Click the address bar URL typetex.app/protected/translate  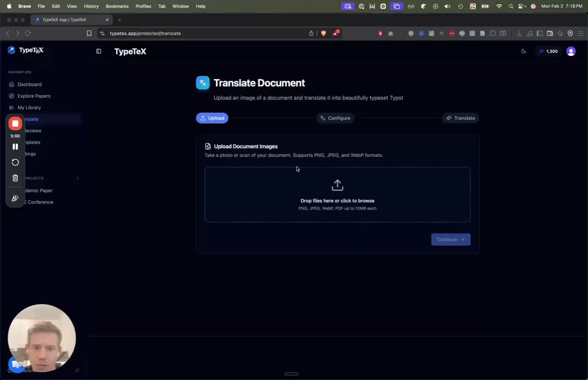145,33
